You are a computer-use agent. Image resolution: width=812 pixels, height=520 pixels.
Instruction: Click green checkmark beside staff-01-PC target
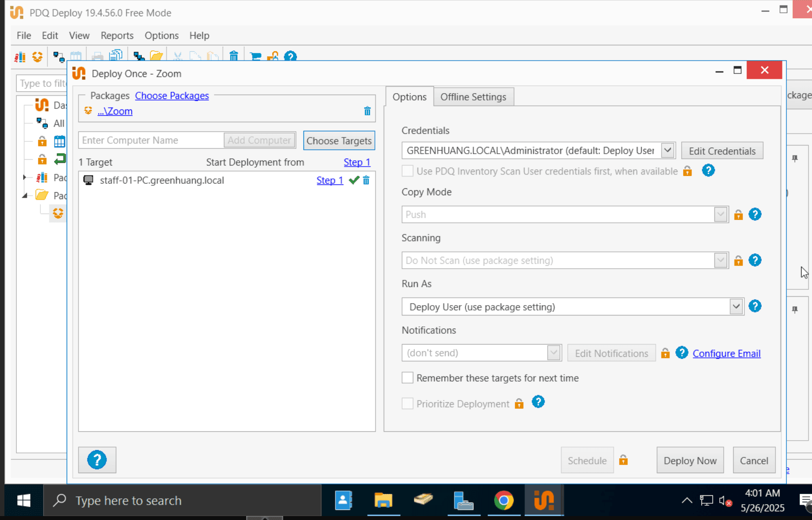point(354,180)
